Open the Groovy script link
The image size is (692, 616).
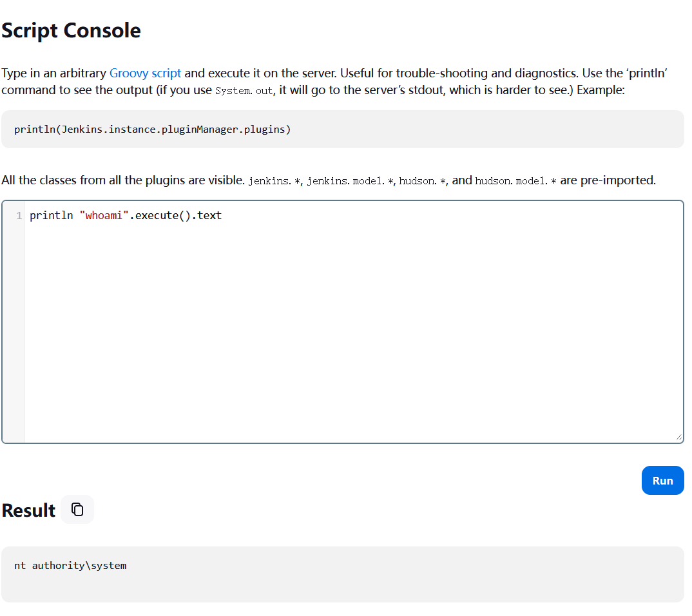click(x=145, y=73)
